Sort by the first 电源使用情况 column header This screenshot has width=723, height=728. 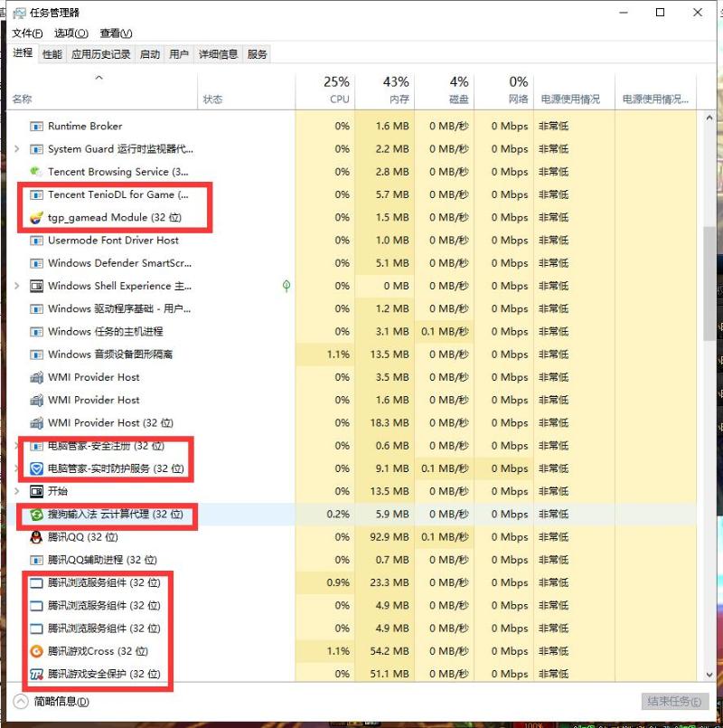(x=574, y=90)
